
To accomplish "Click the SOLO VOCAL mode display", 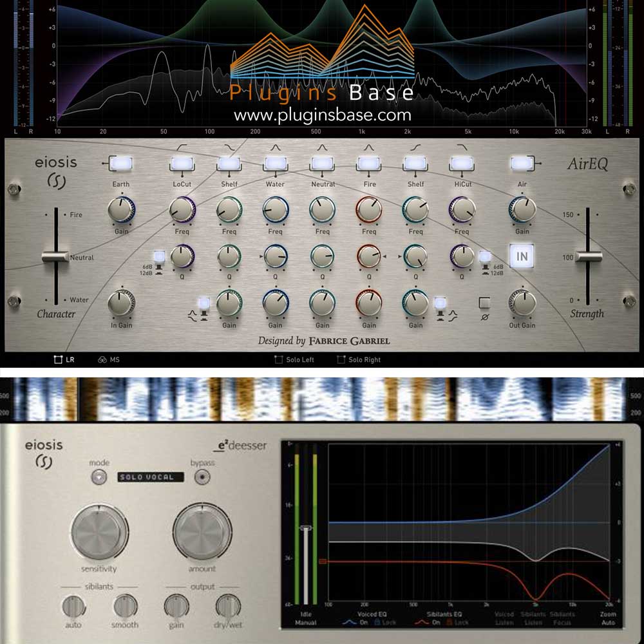I will click(x=150, y=477).
